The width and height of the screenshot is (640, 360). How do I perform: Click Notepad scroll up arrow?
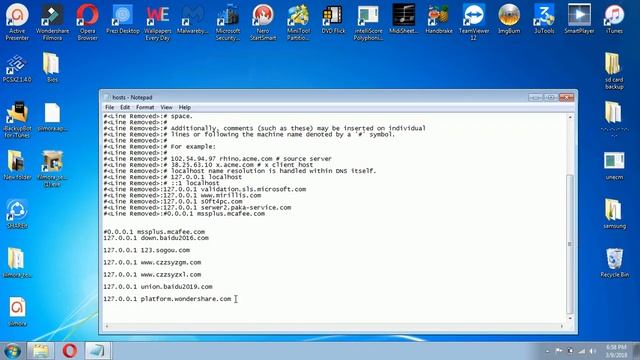click(x=570, y=117)
